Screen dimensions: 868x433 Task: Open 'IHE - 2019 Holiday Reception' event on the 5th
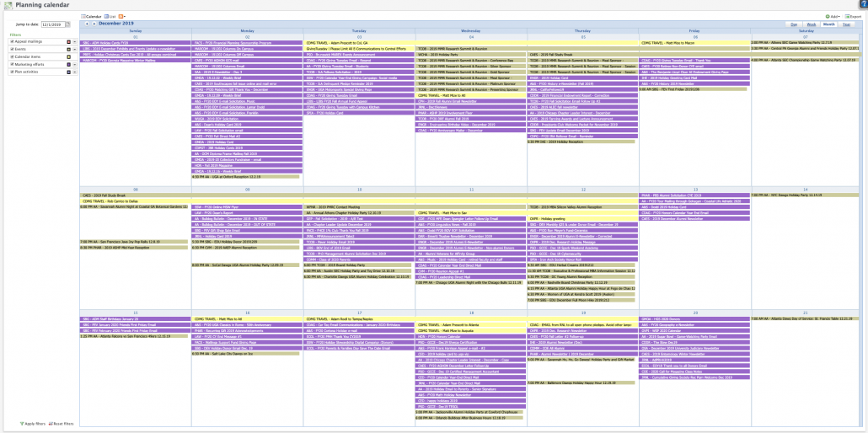581,142
